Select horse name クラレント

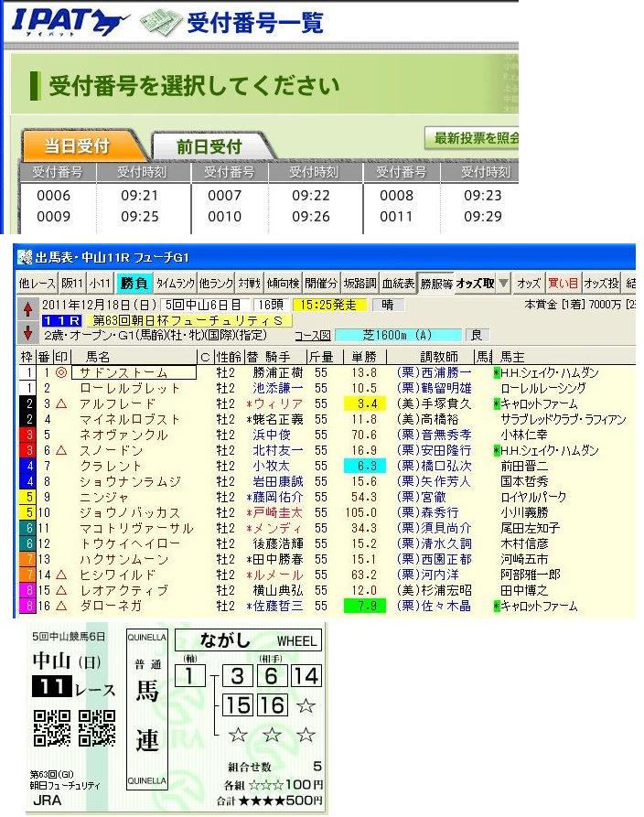point(111,466)
